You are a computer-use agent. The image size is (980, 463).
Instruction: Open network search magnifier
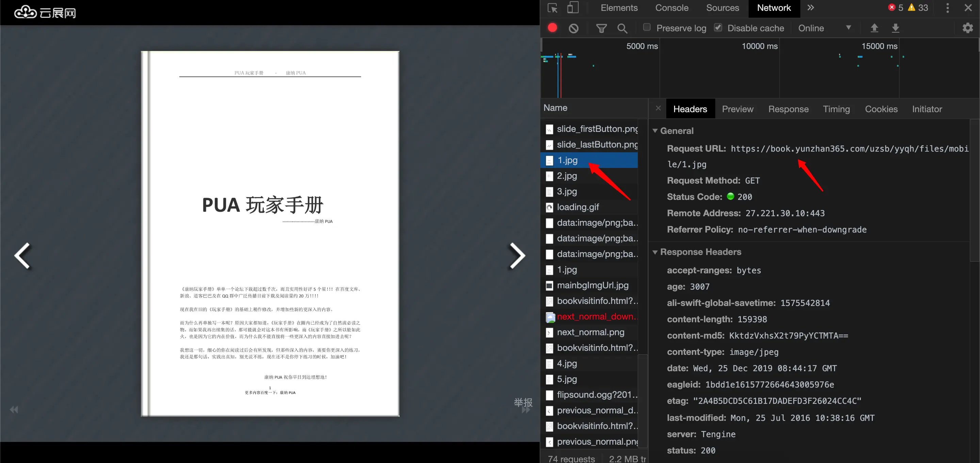pos(622,28)
